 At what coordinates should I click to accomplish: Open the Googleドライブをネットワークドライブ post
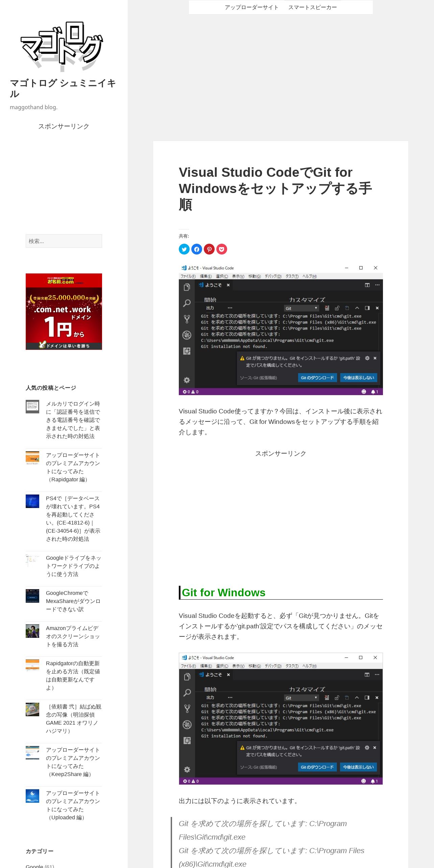coord(73,566)
